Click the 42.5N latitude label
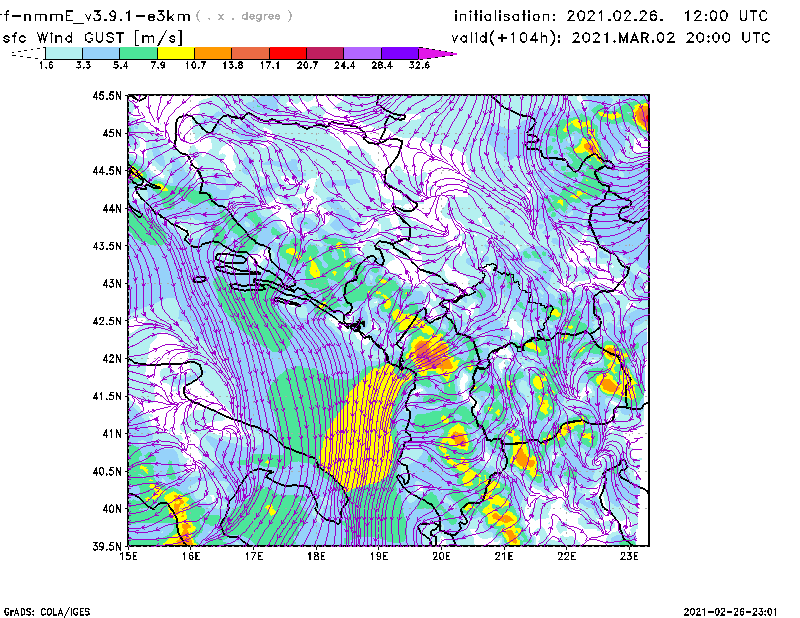Screen dimensions: 800x618 (x=107, y=320)
